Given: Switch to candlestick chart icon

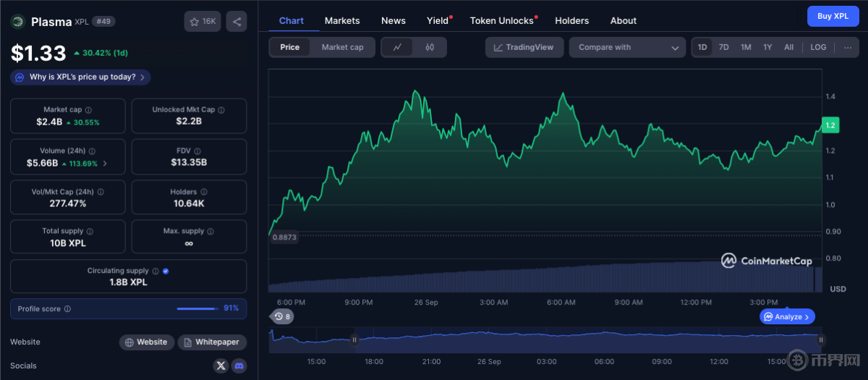Looking at the screenshot, I should 430,48.
